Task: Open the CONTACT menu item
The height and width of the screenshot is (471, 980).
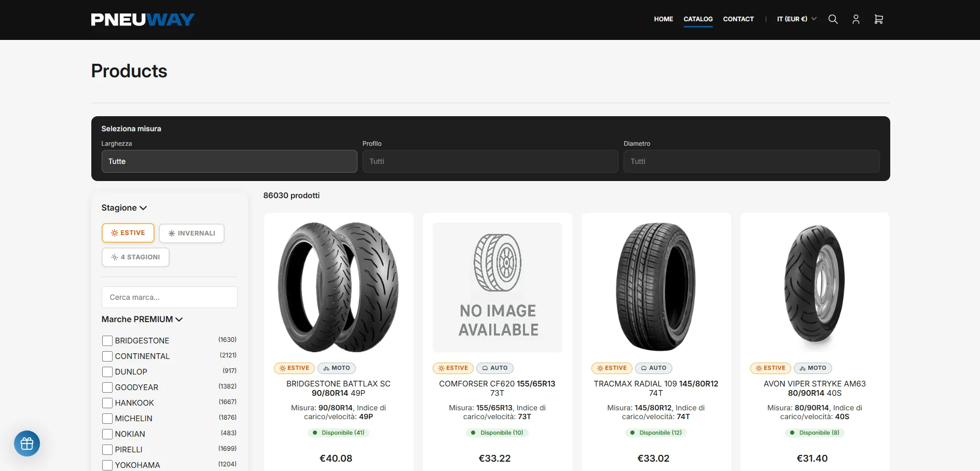Action: [738, 19]
